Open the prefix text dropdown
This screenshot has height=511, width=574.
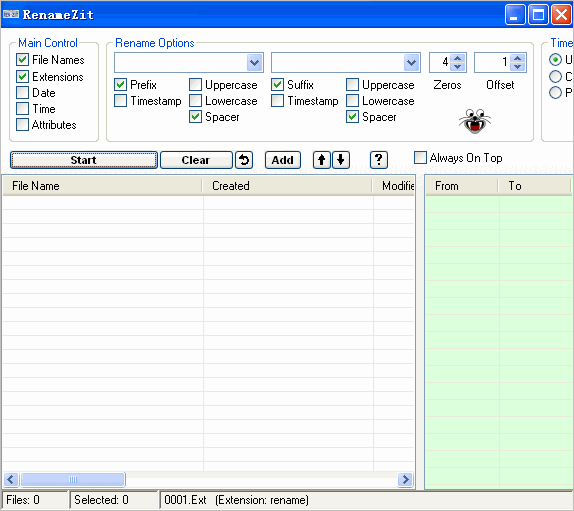[x=254, y=63]
